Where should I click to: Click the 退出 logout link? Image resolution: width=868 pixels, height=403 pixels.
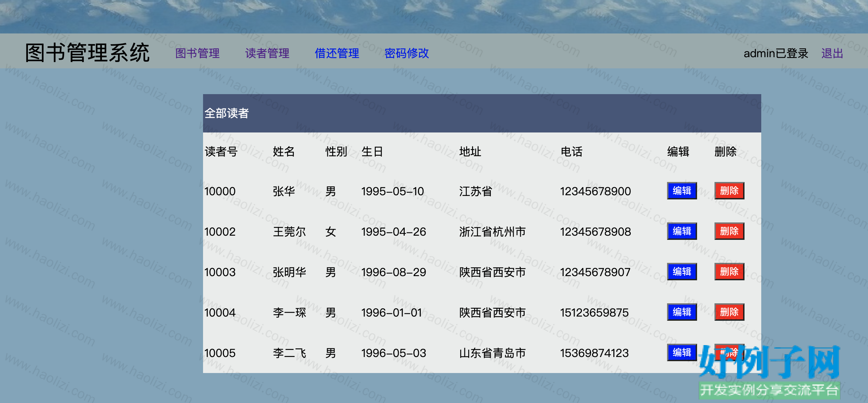pos(832,53)
